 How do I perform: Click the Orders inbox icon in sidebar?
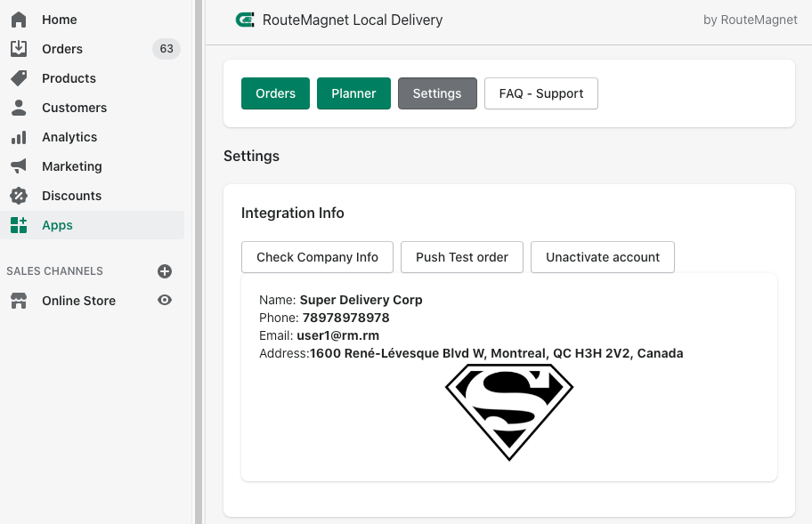pyautogui.click(x=19, y=49)
